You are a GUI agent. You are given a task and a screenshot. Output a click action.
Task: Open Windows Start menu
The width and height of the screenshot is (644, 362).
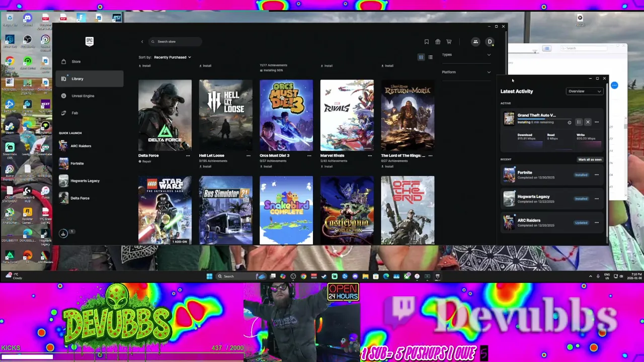point(209,276)
